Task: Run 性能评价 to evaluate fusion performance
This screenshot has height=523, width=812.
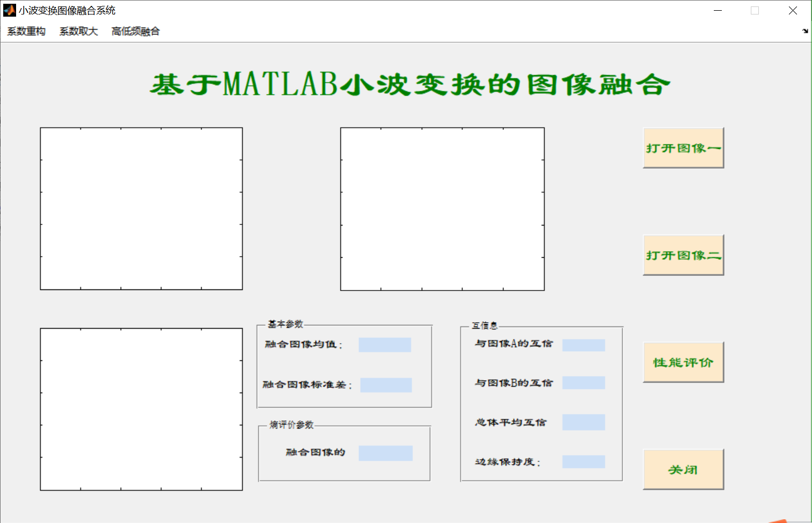Action: [683, 362]
